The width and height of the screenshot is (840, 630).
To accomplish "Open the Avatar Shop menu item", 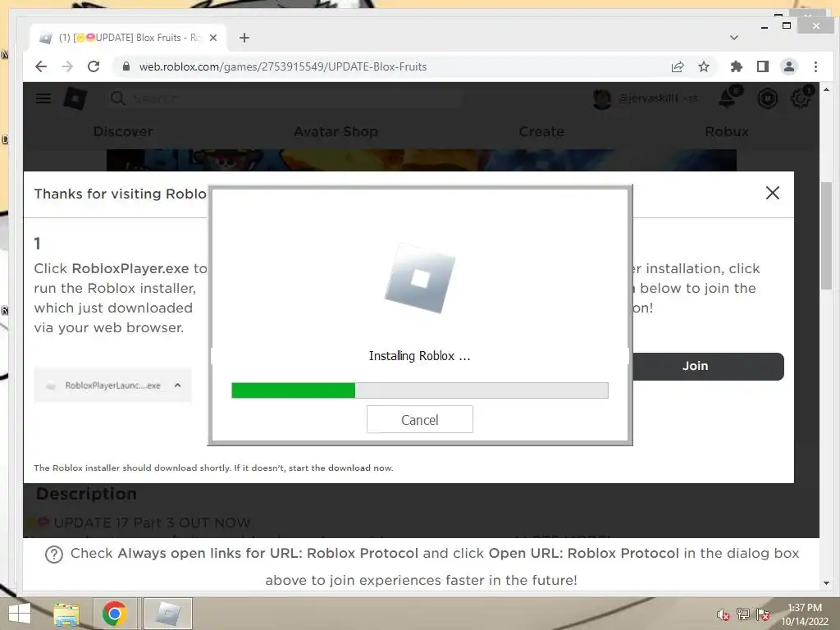I will click(336, 131).
